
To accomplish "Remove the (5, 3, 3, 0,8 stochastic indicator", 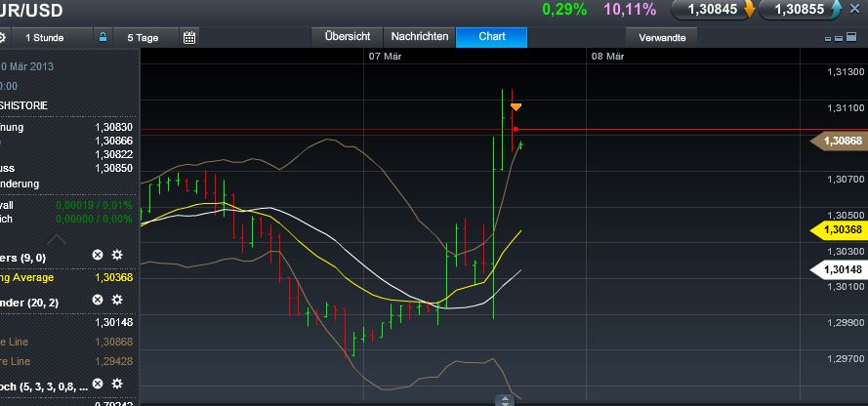I will coord(98,384).
